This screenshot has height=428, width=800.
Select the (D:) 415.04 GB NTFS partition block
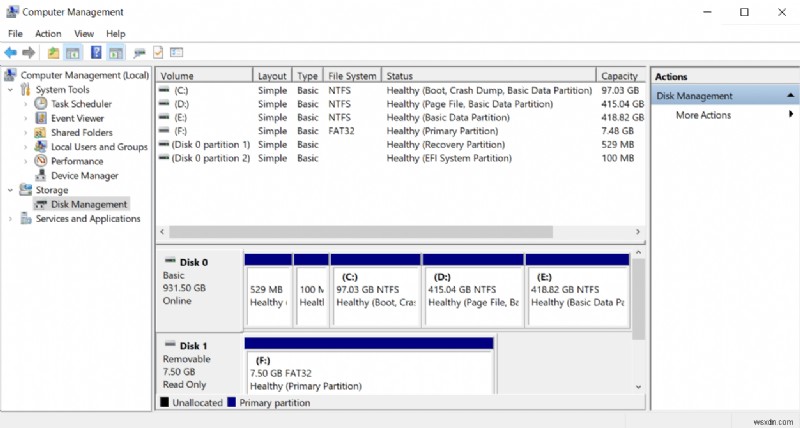(473, 291)
